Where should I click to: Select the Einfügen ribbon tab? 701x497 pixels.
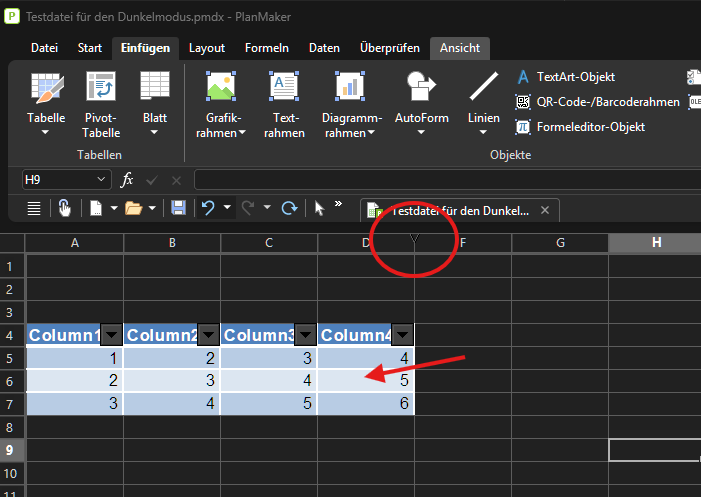145,48
